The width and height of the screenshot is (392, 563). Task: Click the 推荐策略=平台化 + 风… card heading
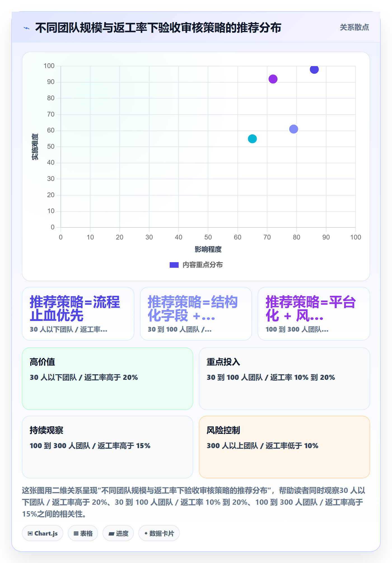311,309
